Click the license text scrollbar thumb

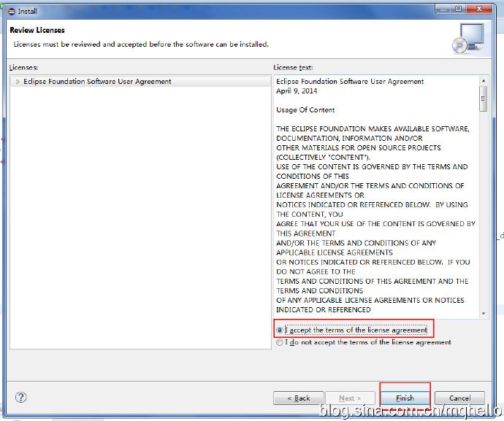[x=483, y=98]
